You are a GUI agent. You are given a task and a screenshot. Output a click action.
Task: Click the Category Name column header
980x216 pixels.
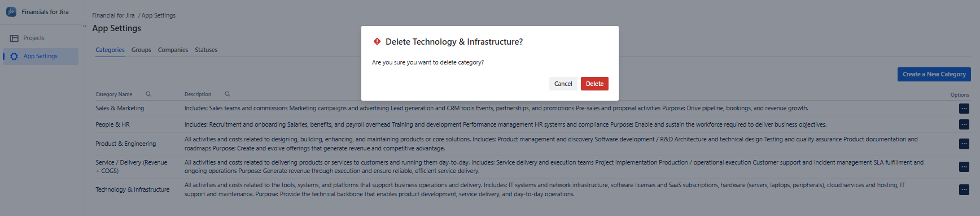click(114, 94)
